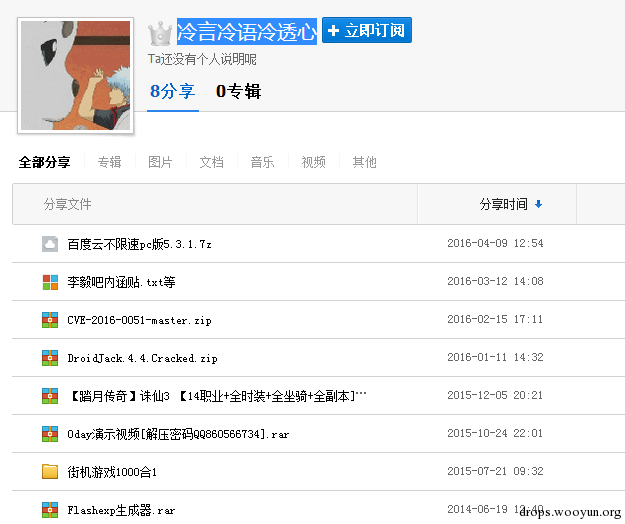
Task: Select the 其他 filter
Action: (x=364, y=162)
